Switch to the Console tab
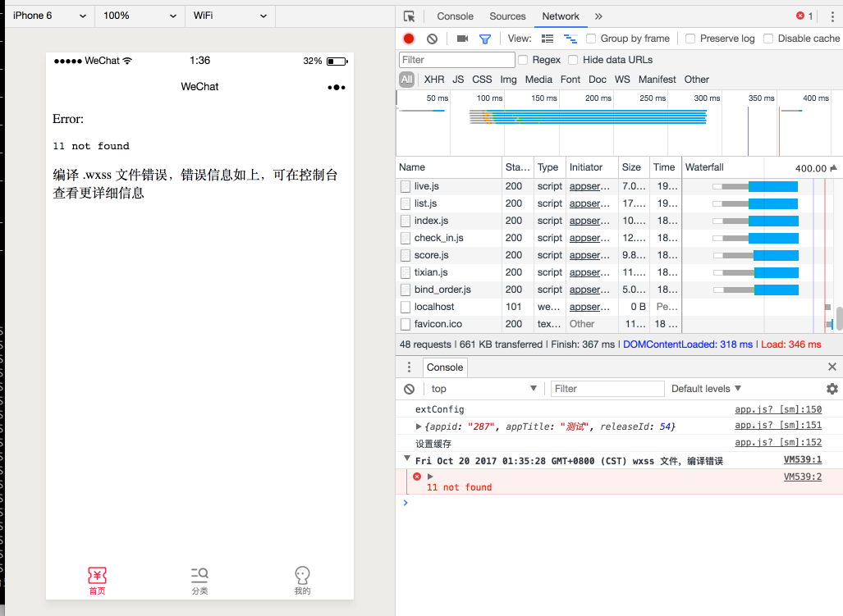The width and height of the screenshot is (843, 616). pos(455,16)
